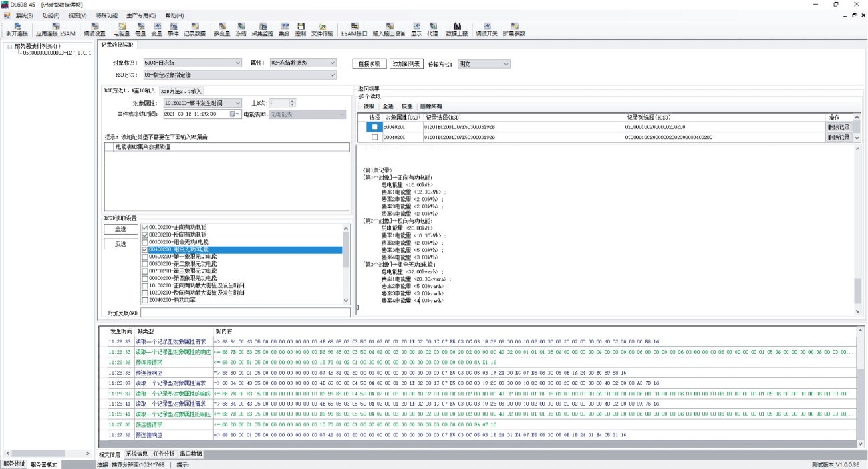Open 帮助(H) menu

(x=174, y=15)
